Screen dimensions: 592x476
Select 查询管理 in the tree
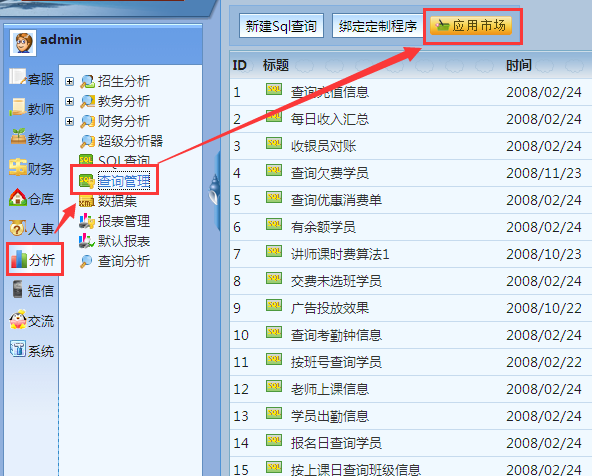124,181
